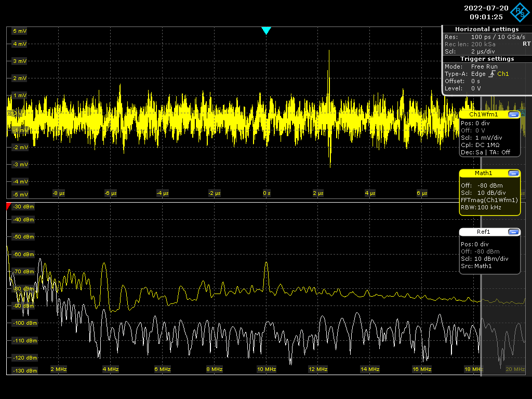Edit the trigger Level 0 V value

[476, 88]
